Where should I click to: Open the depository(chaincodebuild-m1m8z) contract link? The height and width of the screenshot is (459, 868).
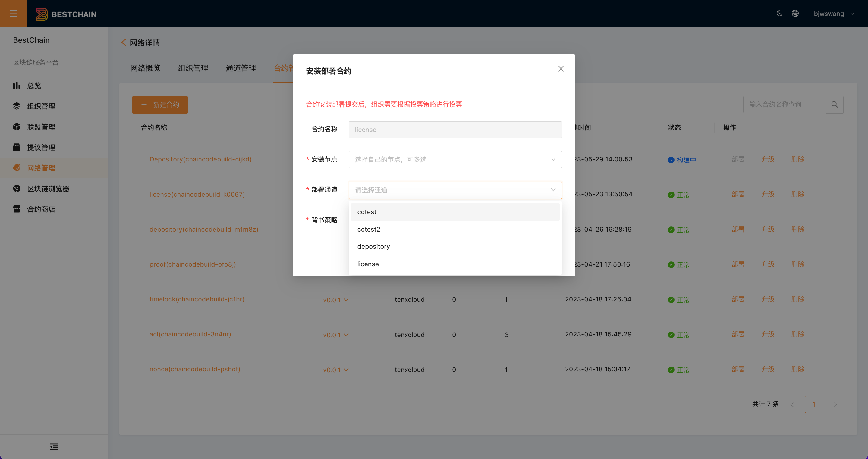pyautogui.click(x=204, y=229)
